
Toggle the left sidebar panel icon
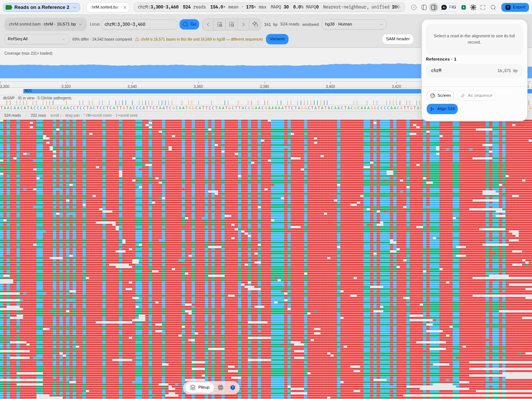[424, 7]
